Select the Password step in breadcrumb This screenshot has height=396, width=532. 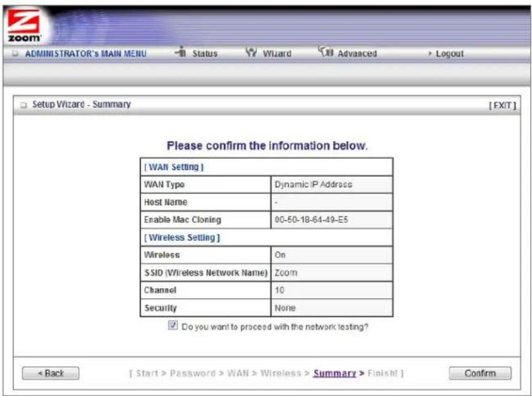click(x=192, y=373)
